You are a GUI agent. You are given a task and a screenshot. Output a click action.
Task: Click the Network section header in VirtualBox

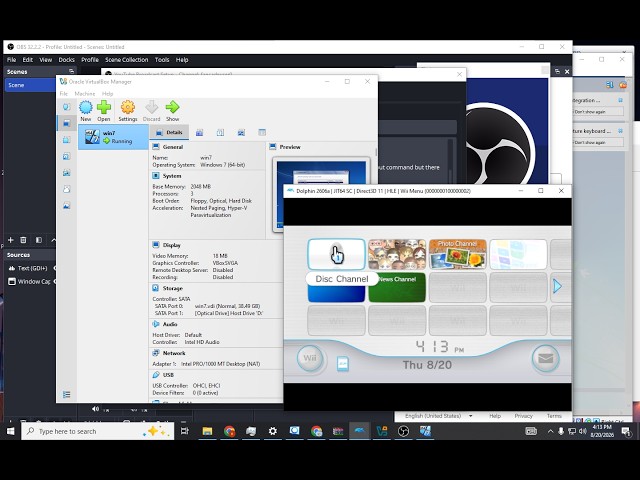tap(174, 353)
